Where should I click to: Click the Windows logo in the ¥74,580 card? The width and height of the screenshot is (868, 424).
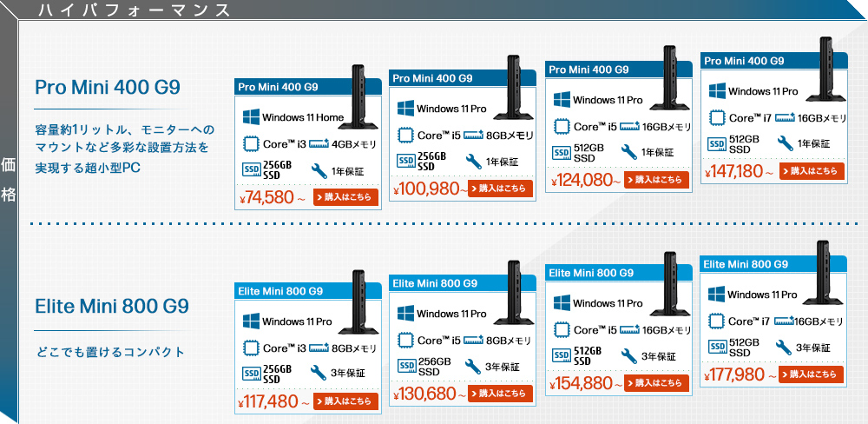(252, 117)
